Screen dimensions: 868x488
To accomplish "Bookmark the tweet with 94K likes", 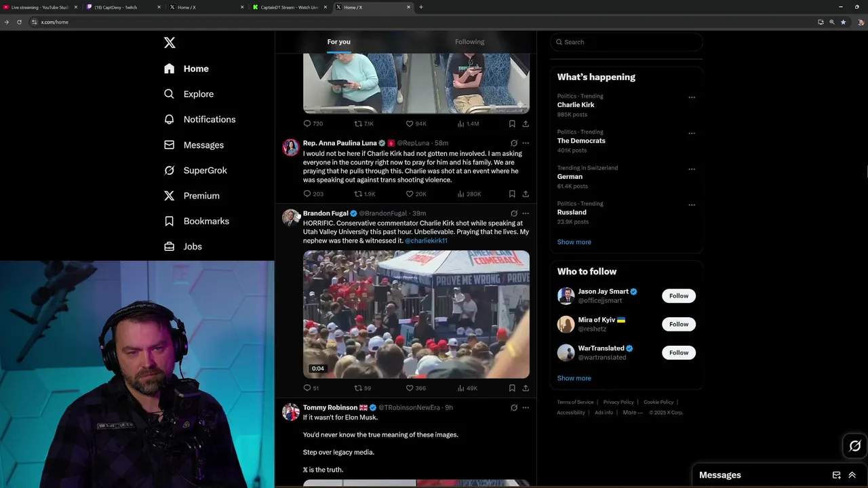I will (x=512, y=124).
